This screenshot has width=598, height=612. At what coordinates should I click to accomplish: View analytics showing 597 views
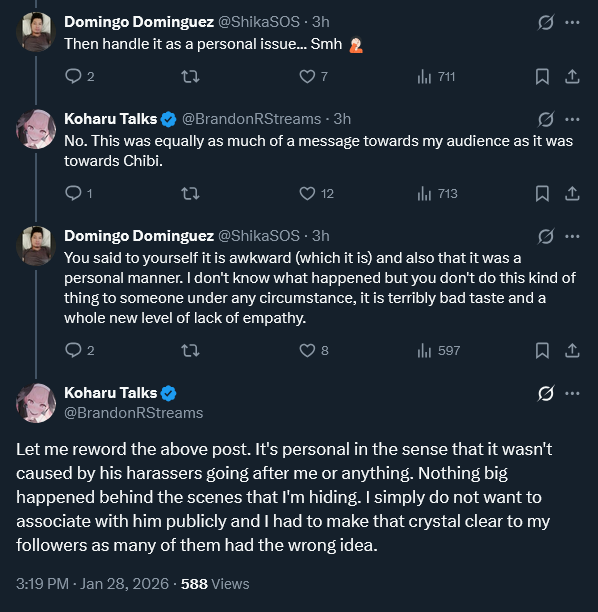[x=438, y=350]
